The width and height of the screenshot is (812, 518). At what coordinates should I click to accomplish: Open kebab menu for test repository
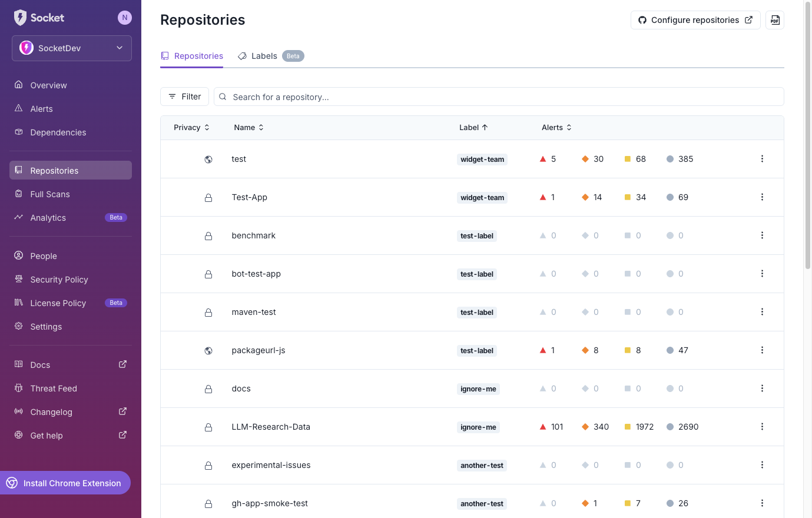[762, 159]
